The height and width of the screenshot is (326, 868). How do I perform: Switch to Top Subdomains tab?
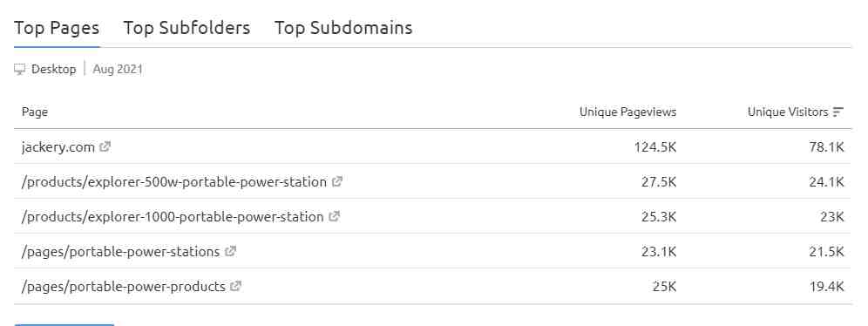tap(343, 28)
